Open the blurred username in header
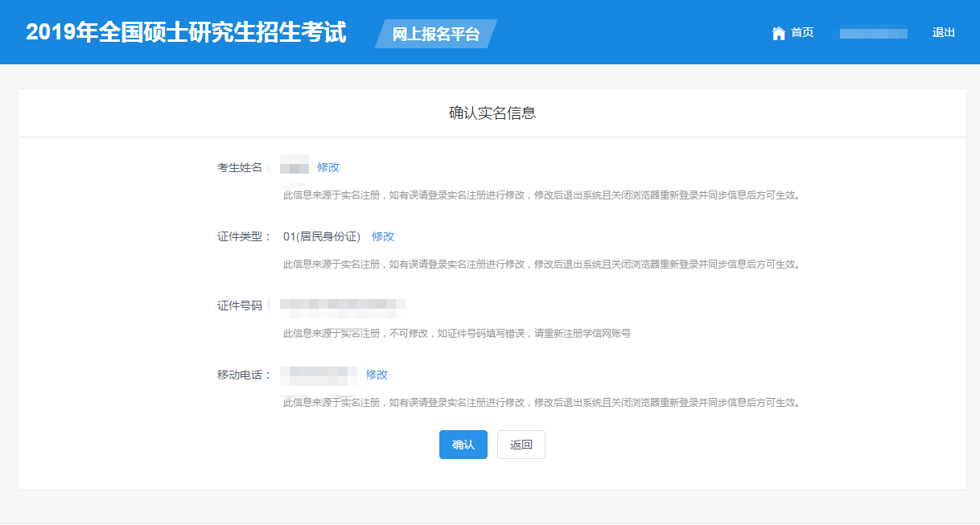The image size is (980, 525). tap(873, 34)
